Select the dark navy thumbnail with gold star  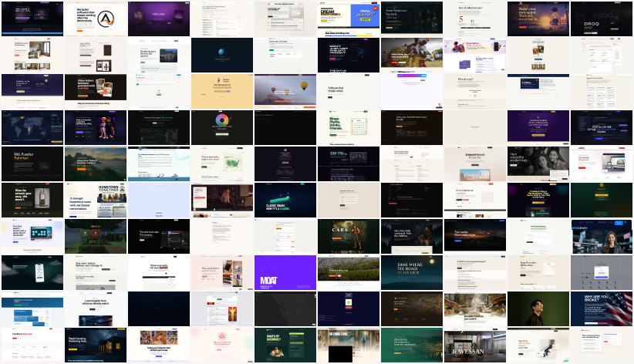(x=349, y=309)
